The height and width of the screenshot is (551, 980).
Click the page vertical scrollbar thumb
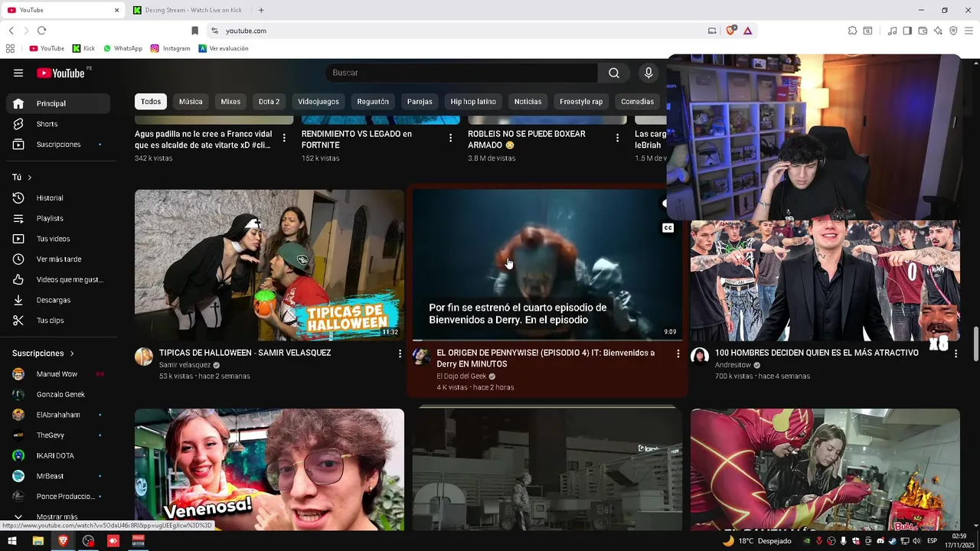coord(975,344)
